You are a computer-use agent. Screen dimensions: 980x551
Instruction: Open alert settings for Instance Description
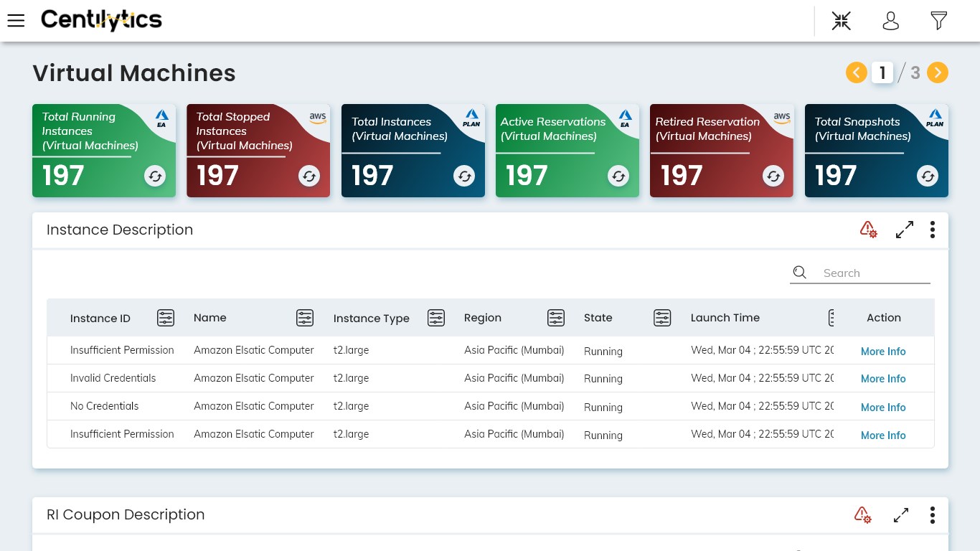point(868,230)
